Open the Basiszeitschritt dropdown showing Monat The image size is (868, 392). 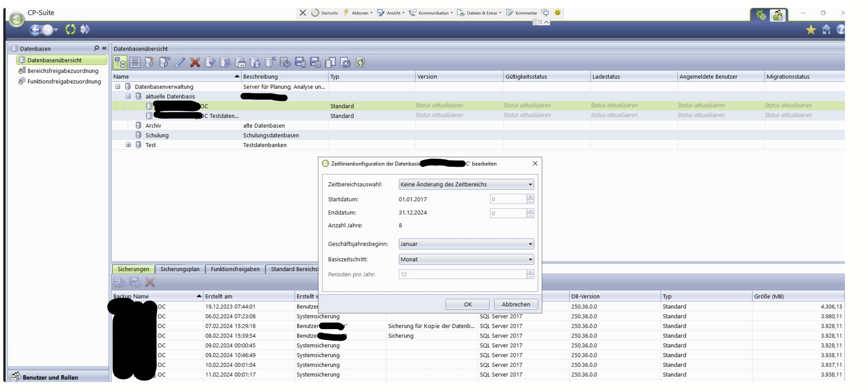click(x=466, y=260)
